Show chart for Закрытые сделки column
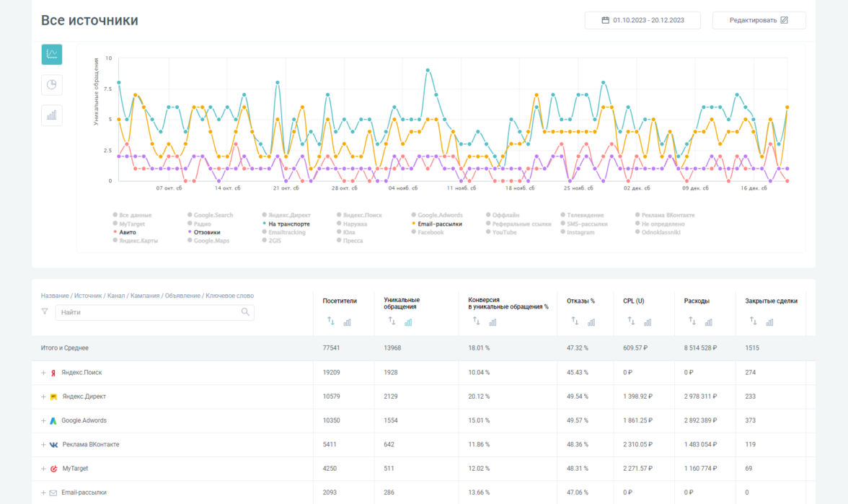The image size is (848, 504). pos(769,322)
